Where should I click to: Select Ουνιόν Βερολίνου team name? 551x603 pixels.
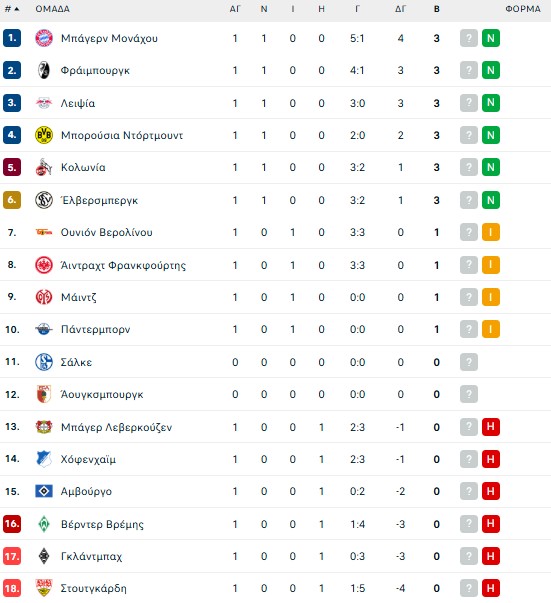point(107,232)
